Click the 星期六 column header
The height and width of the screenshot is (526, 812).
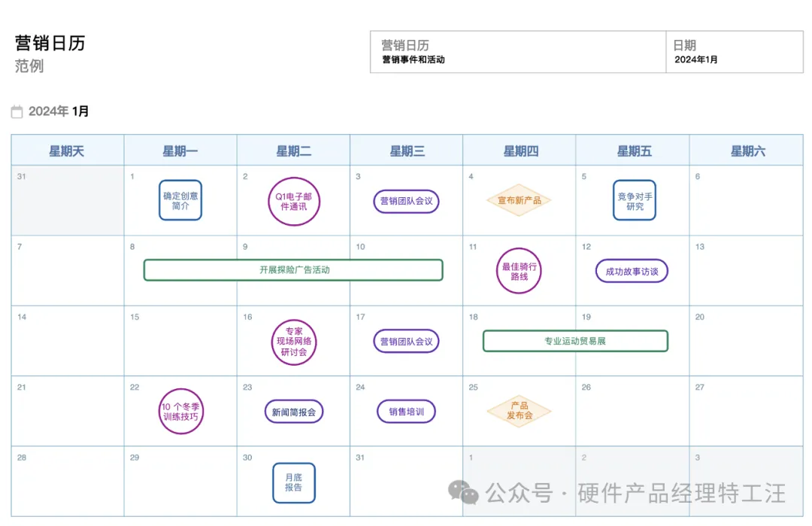746,150
